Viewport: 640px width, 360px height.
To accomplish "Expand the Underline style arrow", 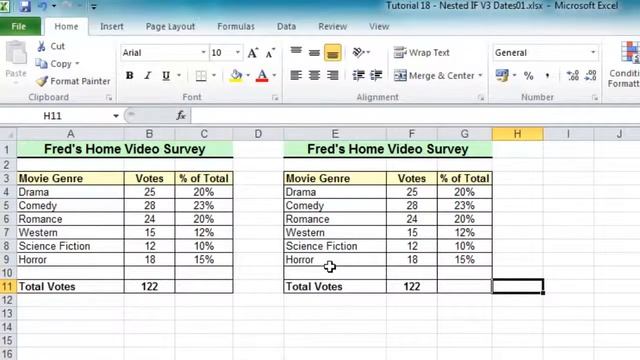I will (179, 76).
